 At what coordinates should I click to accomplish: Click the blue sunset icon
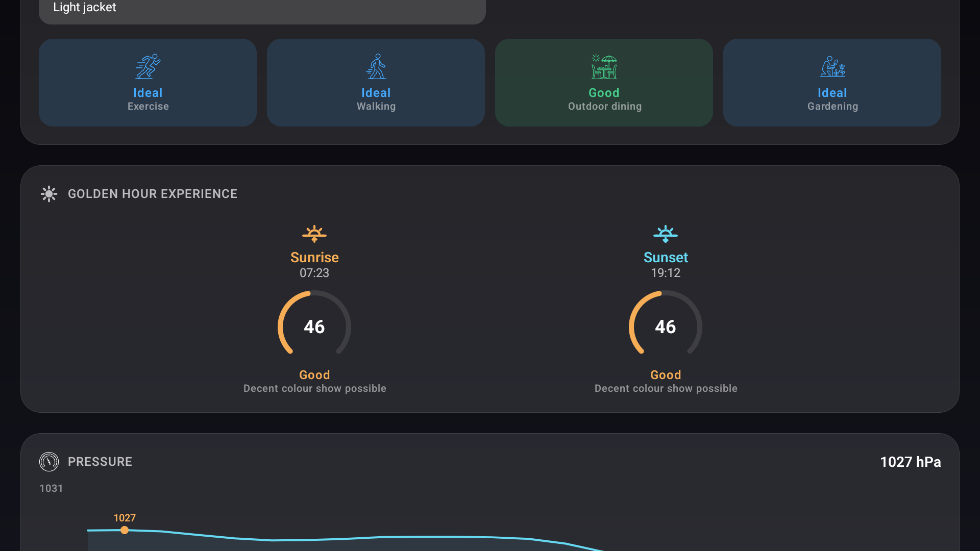pyautogui.click(x=666, y=234)
